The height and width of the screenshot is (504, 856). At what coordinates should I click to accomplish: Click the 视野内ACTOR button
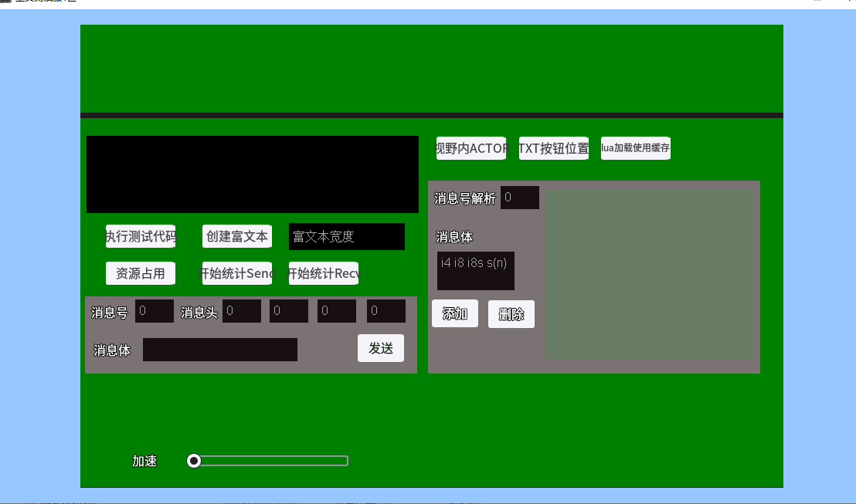471,148
